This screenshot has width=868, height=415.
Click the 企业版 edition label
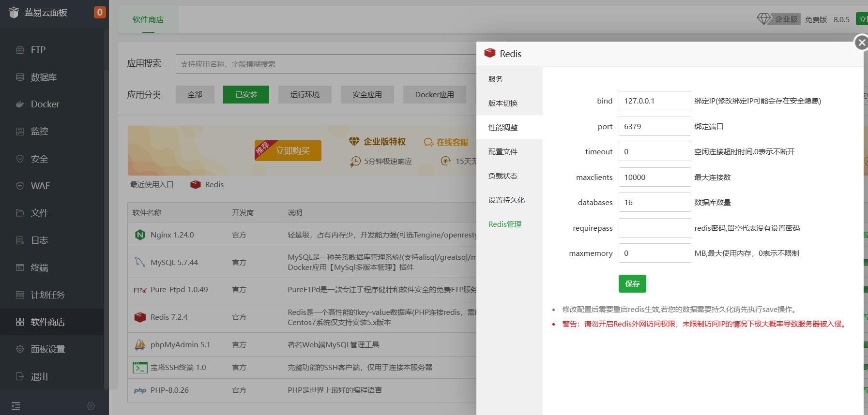point(786,19)
